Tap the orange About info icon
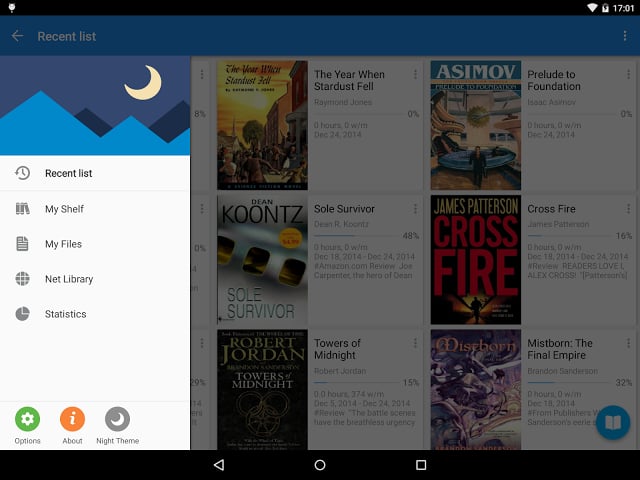Image resolution: width=640 pixels, height=480 pixels. coord(72,420)
